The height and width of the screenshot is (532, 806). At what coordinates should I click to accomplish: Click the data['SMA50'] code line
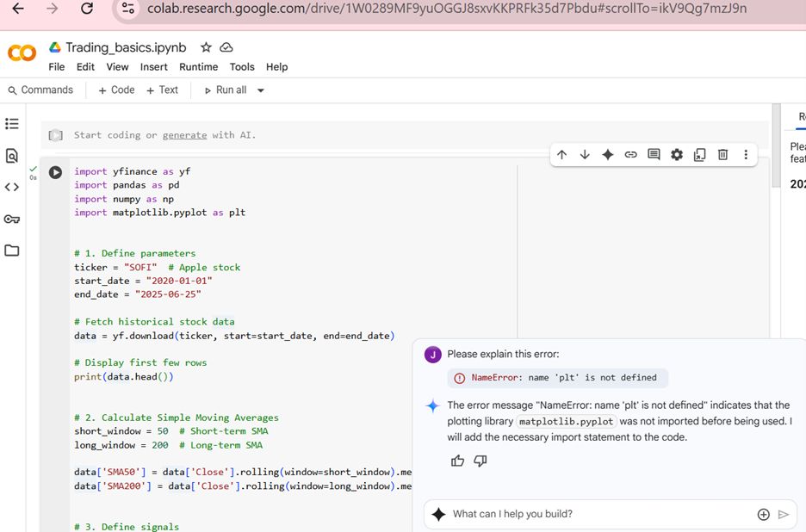(242, 472)
